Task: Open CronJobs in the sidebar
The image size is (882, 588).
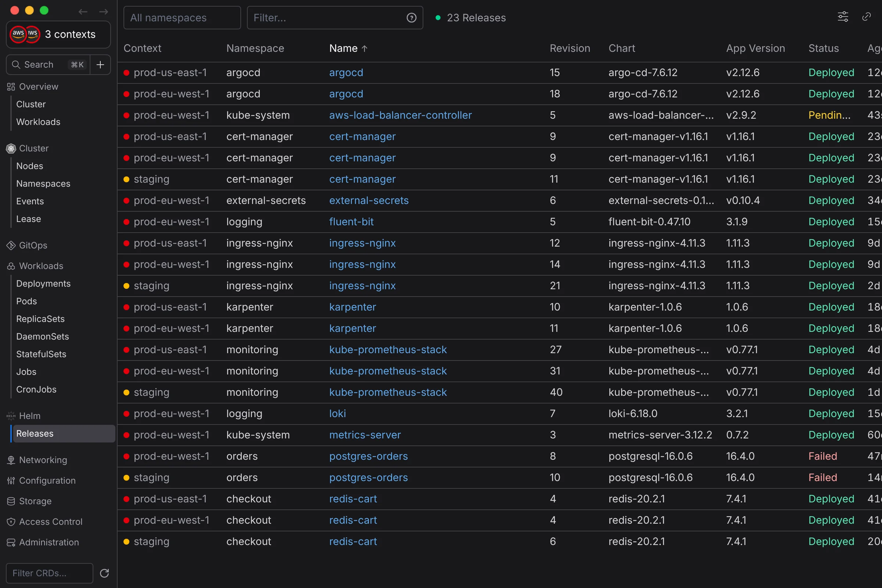Action: (x=36, y=389)
